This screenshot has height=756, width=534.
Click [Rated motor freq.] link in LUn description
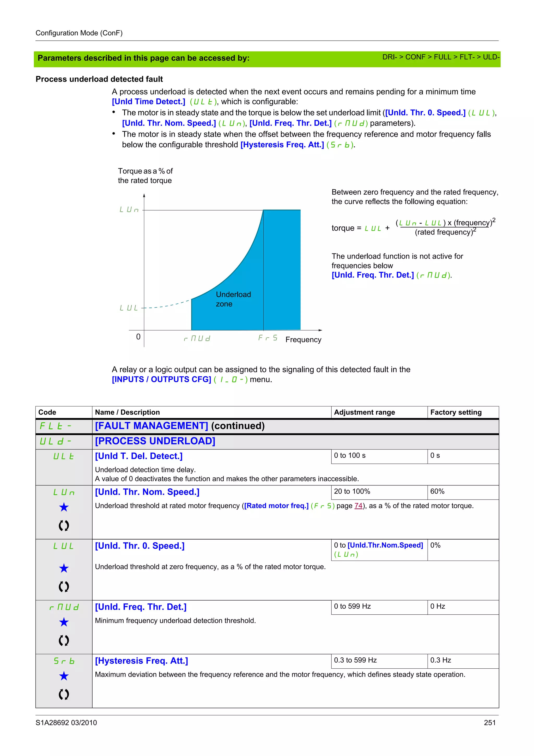click(276, 506)
